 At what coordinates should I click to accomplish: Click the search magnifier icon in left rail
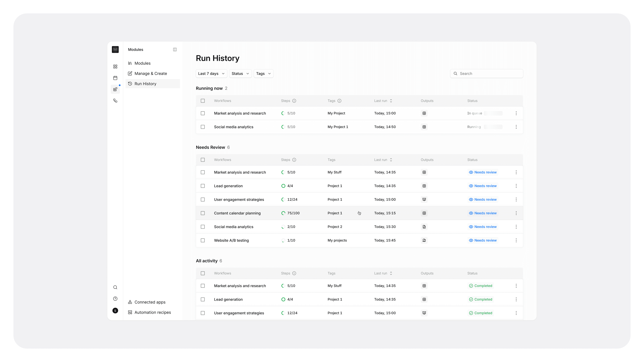(115, 287)
